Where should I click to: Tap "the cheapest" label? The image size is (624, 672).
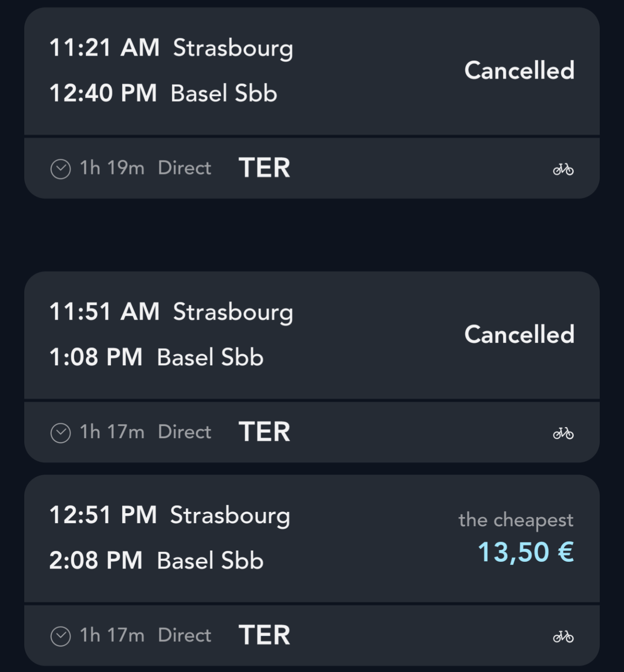[516, 520]
